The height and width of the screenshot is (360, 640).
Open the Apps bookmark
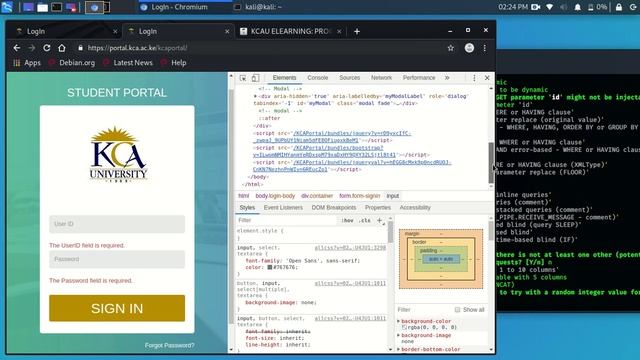pos(27,63)
